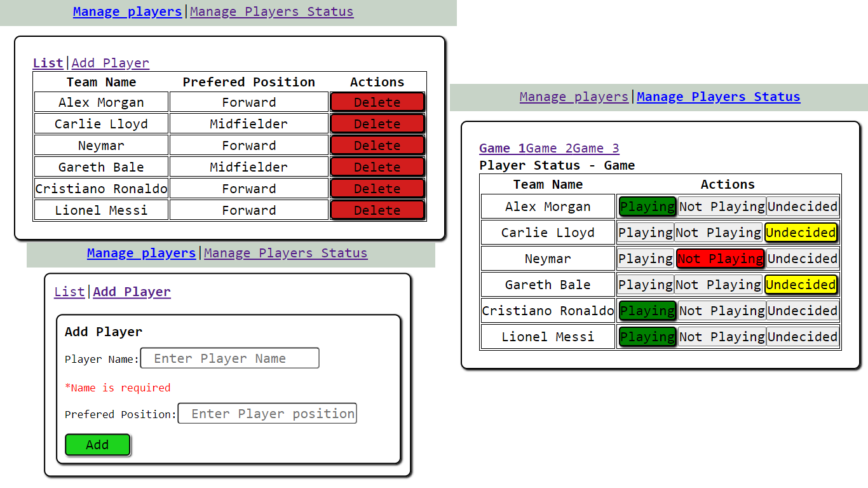Click the green Add button
The image size is (868, 488).
pyautogui.click(x=97, y=445)
